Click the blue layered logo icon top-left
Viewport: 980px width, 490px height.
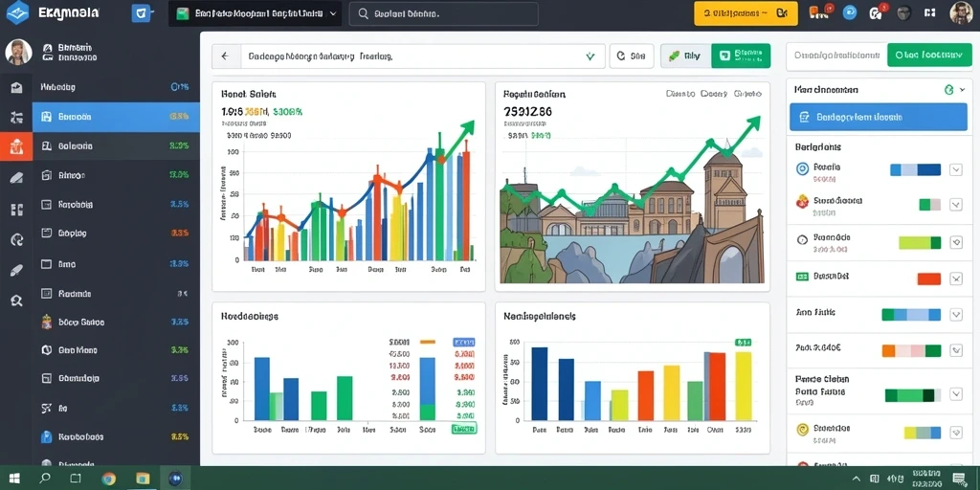[17, 12]
